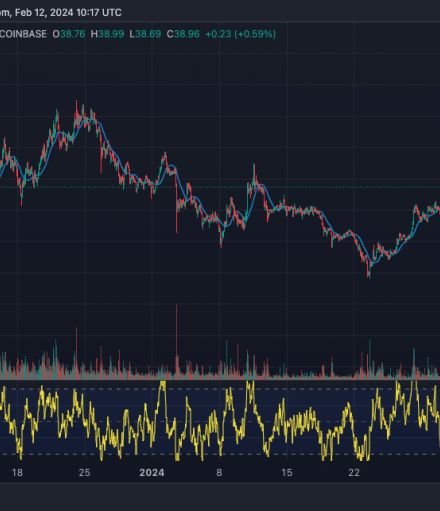
Task: Select the 15 date on the time axis
Action: [x=287, y=472]
